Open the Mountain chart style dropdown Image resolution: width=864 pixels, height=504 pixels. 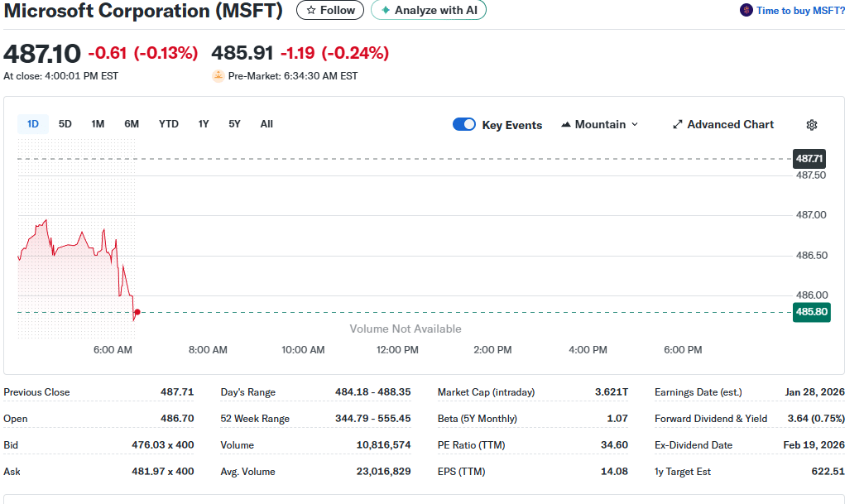(599, 124)
